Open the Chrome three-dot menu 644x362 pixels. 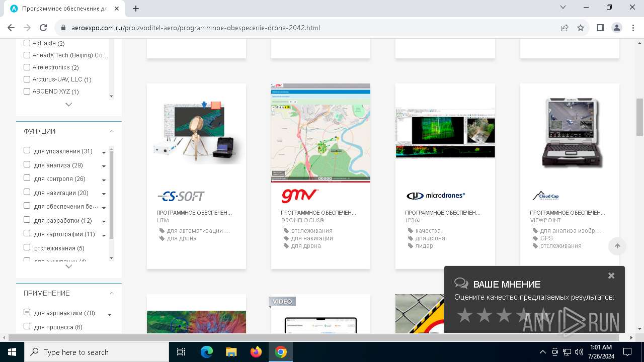633,28
